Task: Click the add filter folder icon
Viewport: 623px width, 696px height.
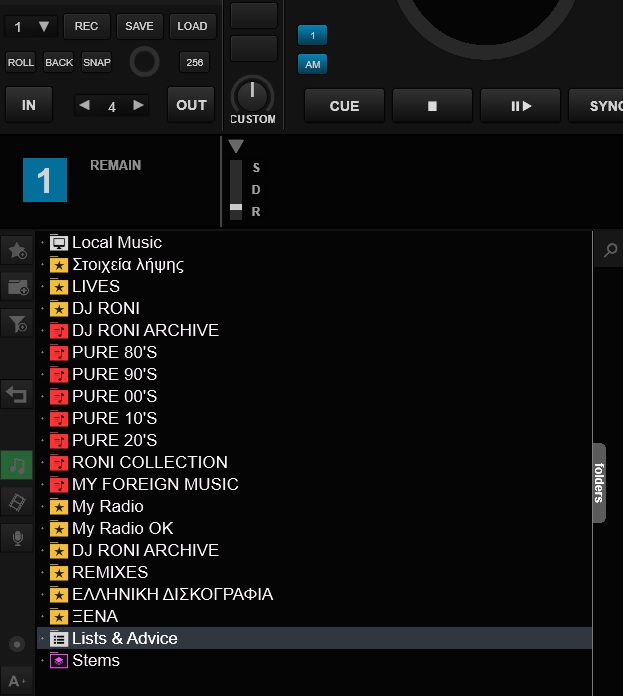Action: pos(17,323)
